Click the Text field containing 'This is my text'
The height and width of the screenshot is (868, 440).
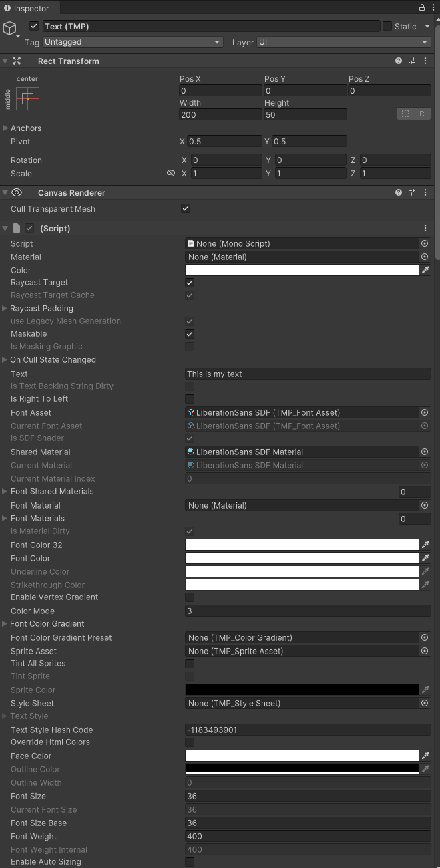click(307, 374)
